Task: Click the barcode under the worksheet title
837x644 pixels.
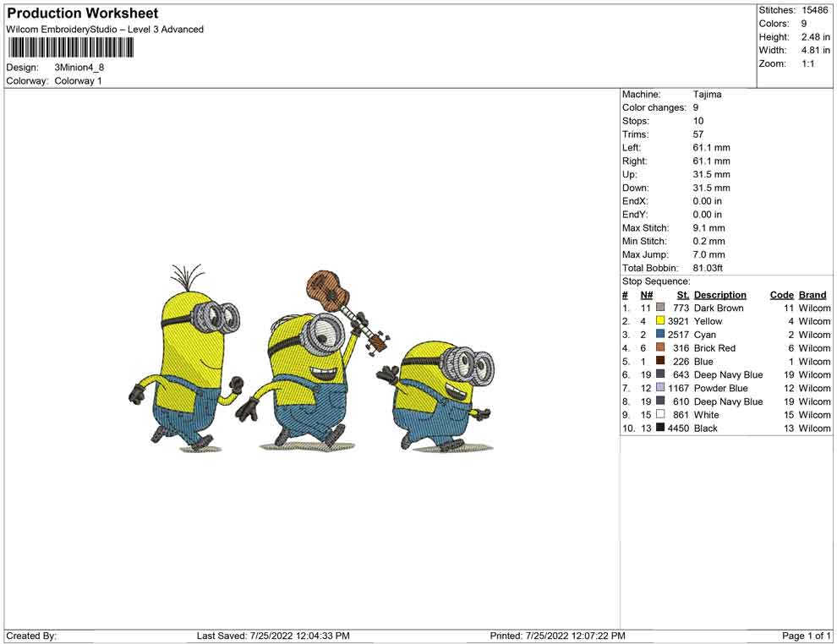Action: (x=70, y=48)
